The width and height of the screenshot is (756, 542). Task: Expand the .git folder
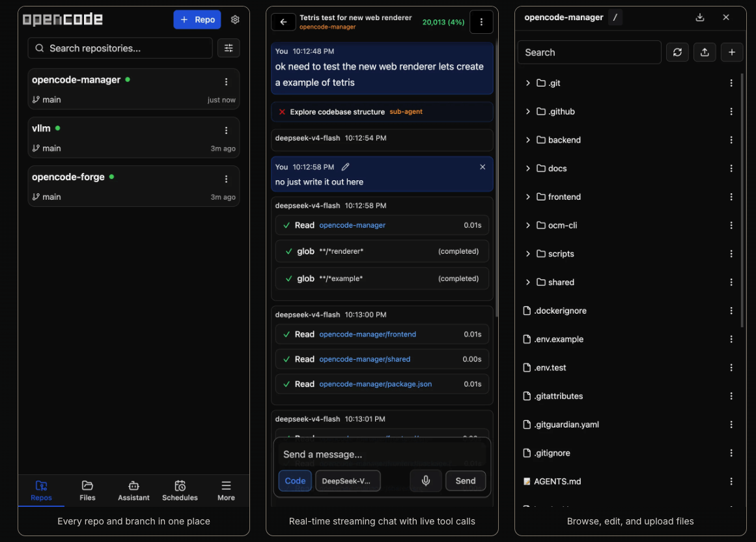coord(528,83)
